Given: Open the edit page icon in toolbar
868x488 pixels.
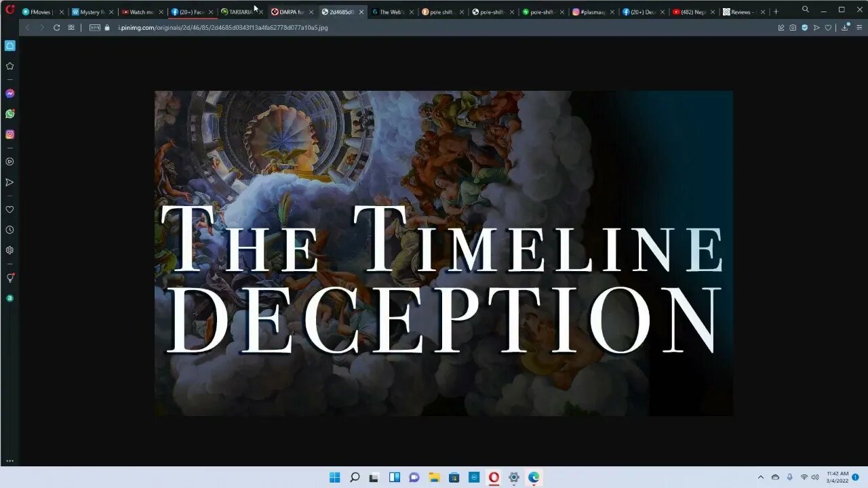Looking at the screenshot, I should pyautogui.click(x=781, y=28).
